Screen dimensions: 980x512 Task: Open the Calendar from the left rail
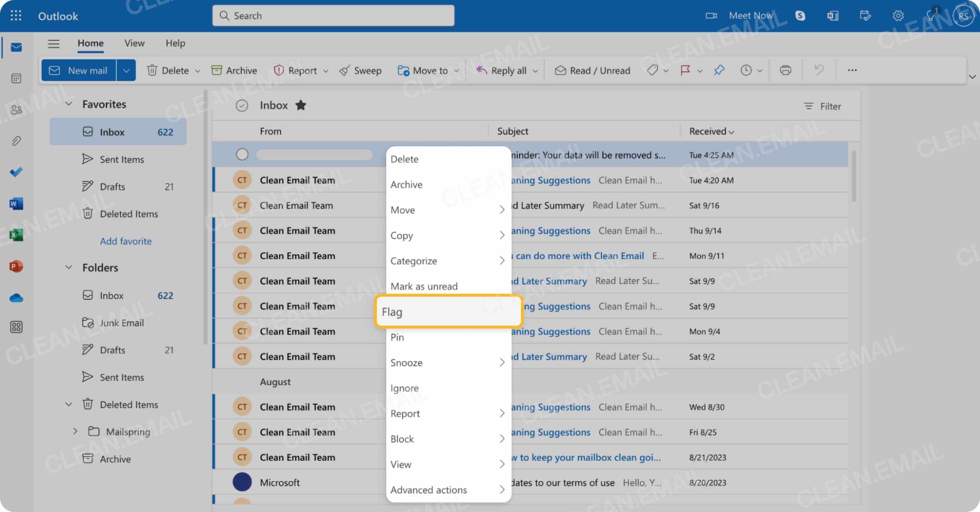pyautogui.click(x=15, y=78)
